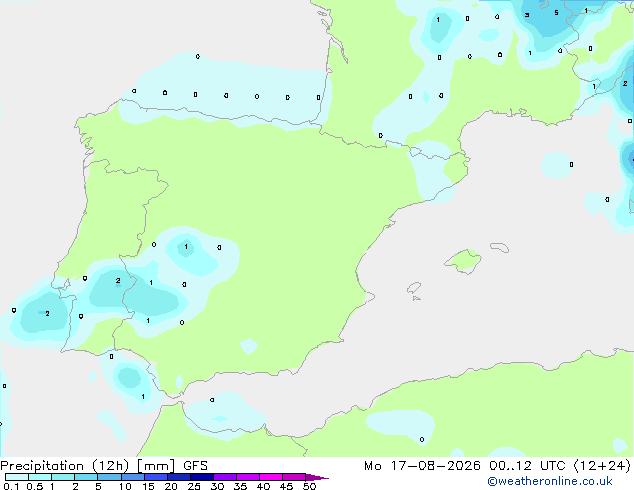Screen dimensions: 634x490
Task: Click the 'Mo 17-08-2026 00..12 UTC (12+24)' timestamp
Action: tap(497, 466)
